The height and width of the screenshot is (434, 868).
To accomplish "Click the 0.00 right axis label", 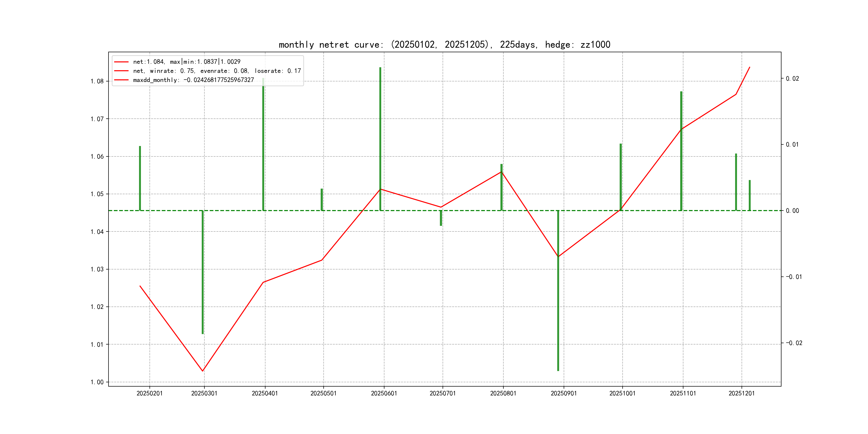I will pyautogui.click(x=792, y=211).
